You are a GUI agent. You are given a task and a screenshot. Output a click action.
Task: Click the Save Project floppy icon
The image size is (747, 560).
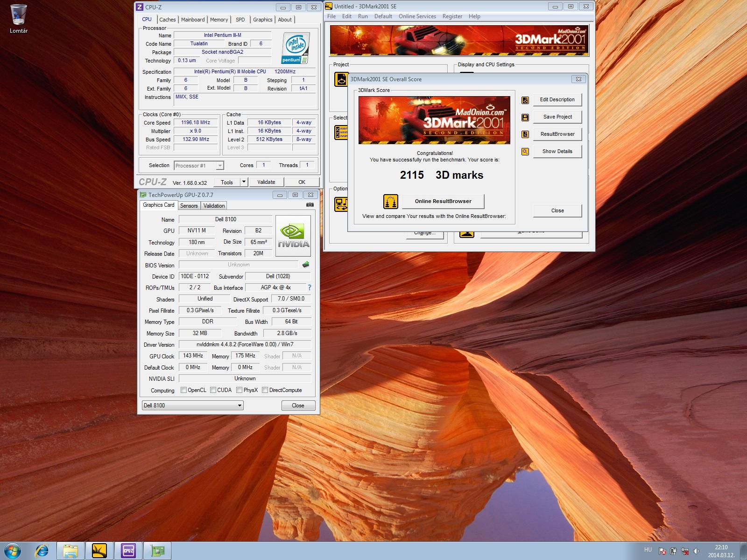(x=525, y=117)
